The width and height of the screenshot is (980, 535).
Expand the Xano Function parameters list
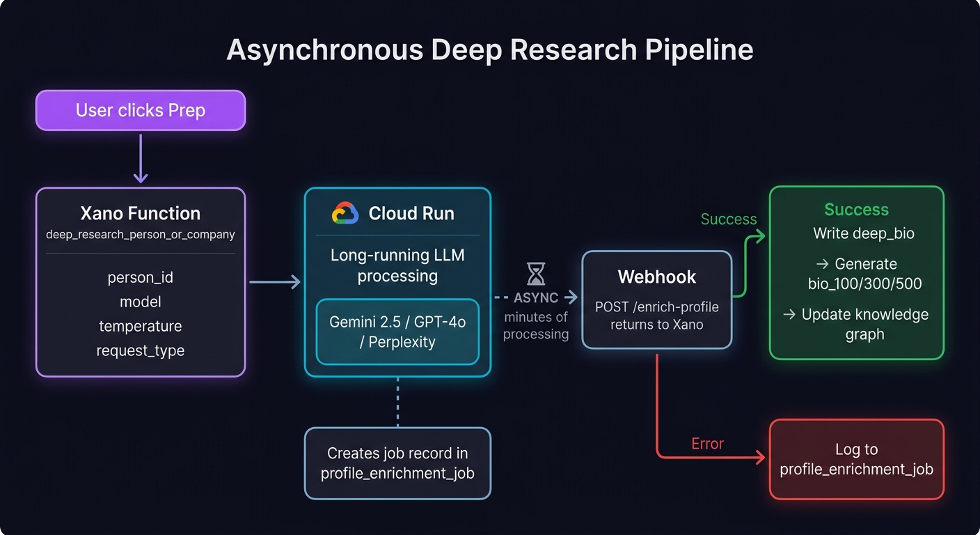click(x=140, y=313)
